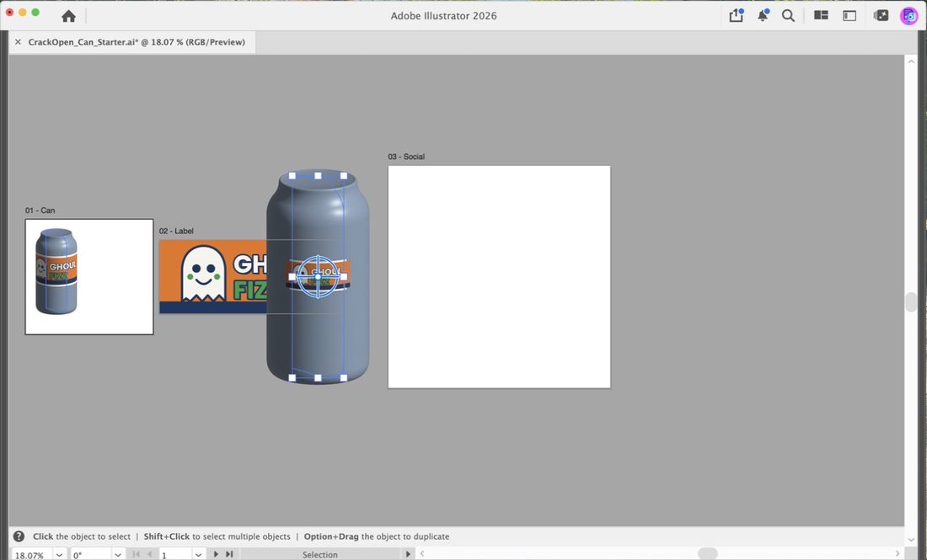Click the '03 - Social' artboard label

click(x=406, y=157)
